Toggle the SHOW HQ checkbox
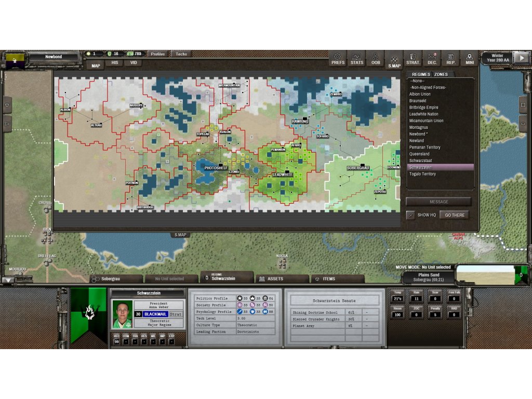This screenshot has height=399, width=532. 410,215
